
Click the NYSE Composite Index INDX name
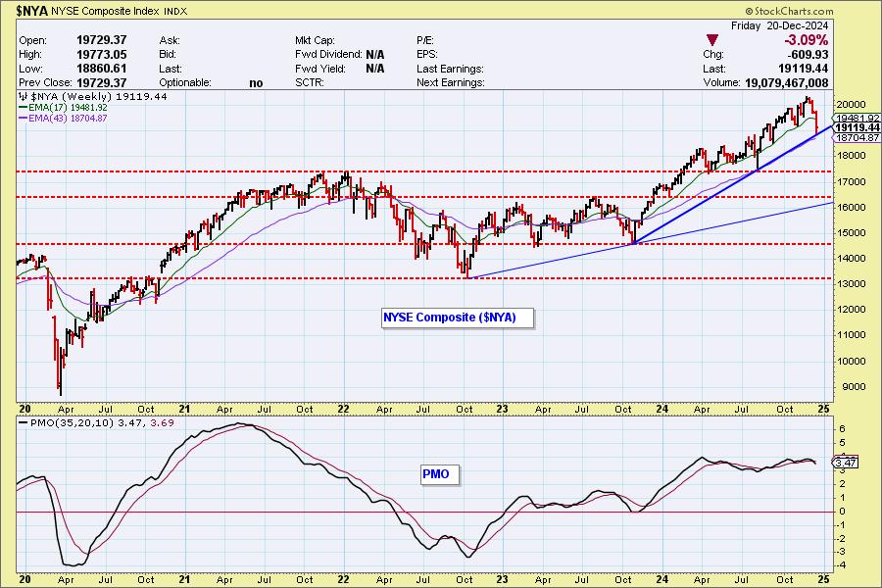tap(120, 11)
